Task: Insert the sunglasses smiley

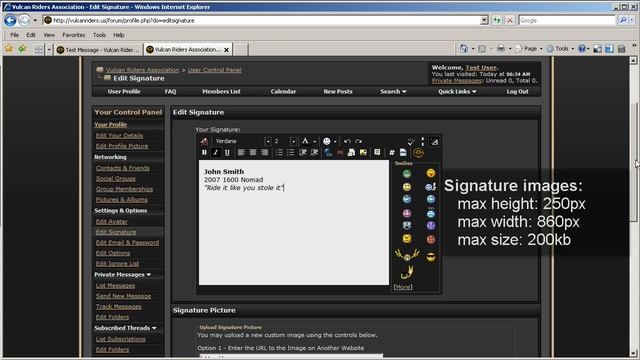Action: point(431,257)
